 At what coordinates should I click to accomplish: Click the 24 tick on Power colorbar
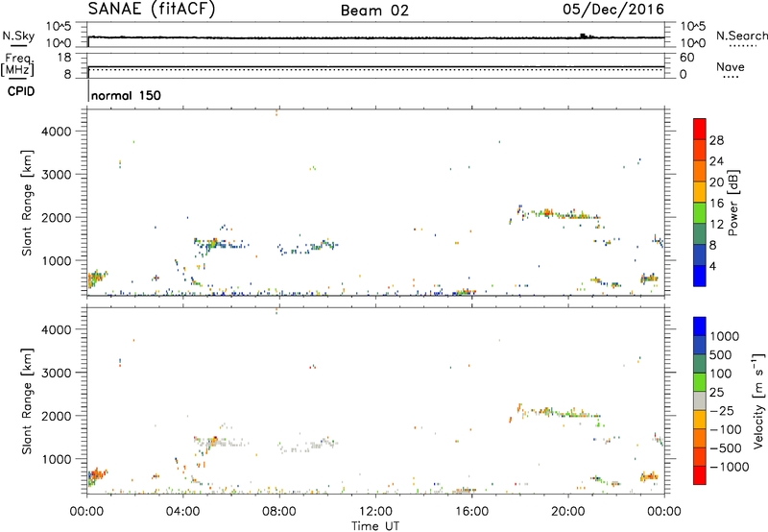(716, 161)
